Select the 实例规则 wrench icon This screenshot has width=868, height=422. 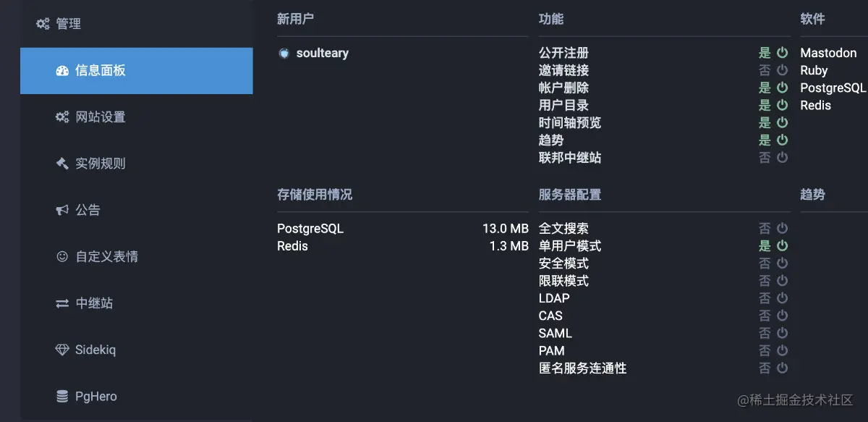(x=62, y=163)
